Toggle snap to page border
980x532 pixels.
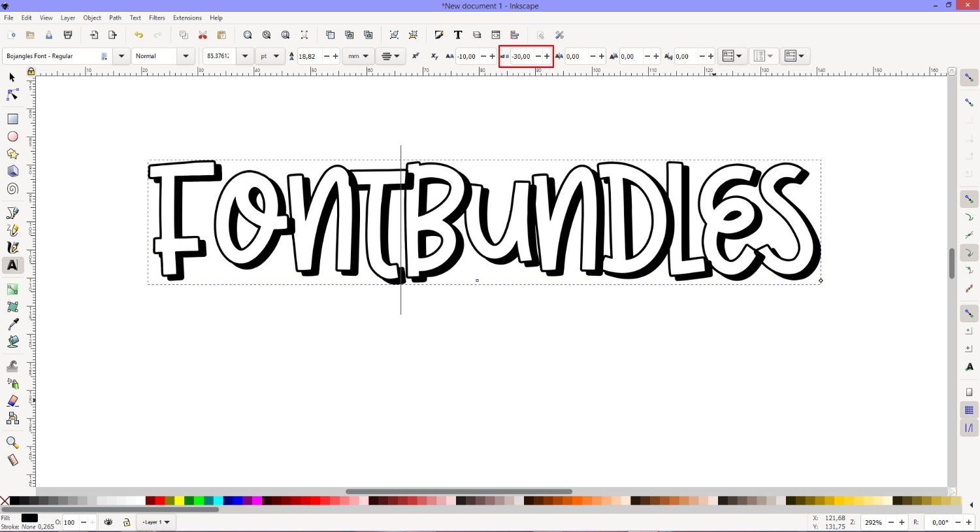[969, 392]
